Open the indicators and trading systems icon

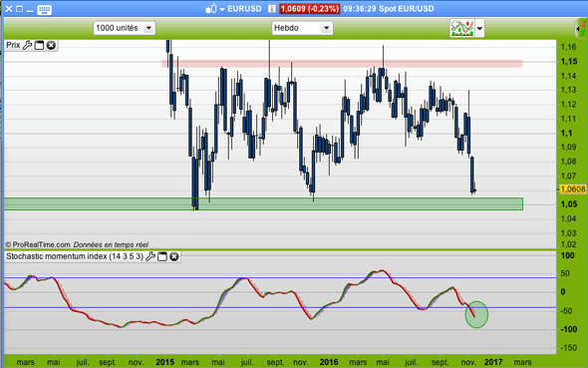462,28
